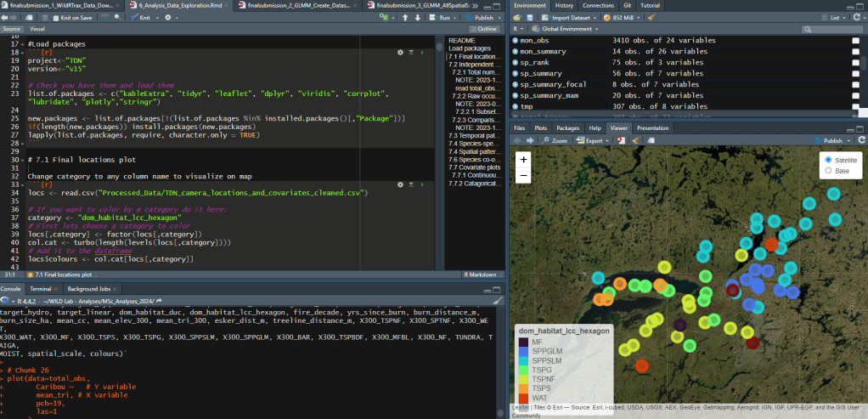Click the map zoom out minus button

(x=523, y=175)
